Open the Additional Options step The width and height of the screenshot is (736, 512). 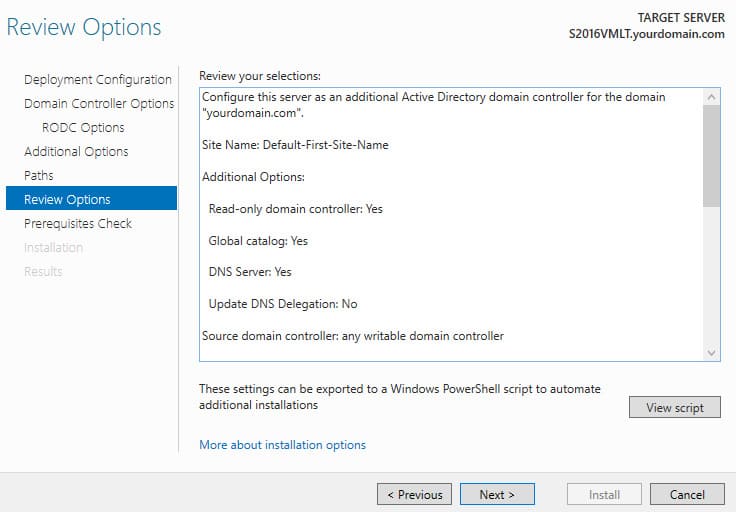click(76, 152)
